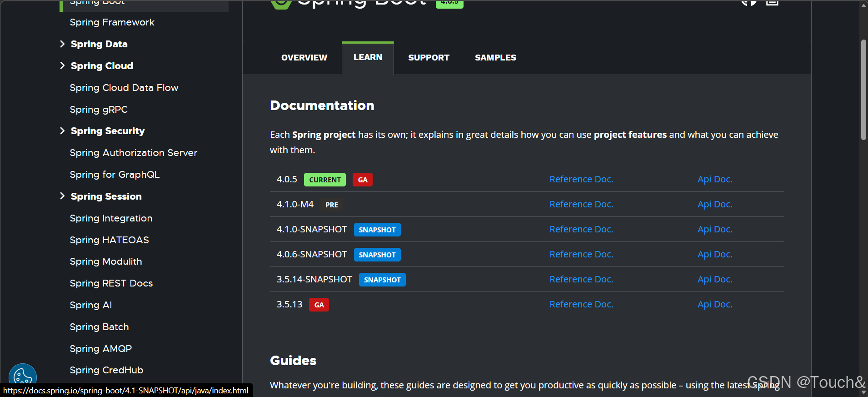Open Spring CredHub project
The height and width of the screenshot is (397, 868).
(x=106, y=370)
